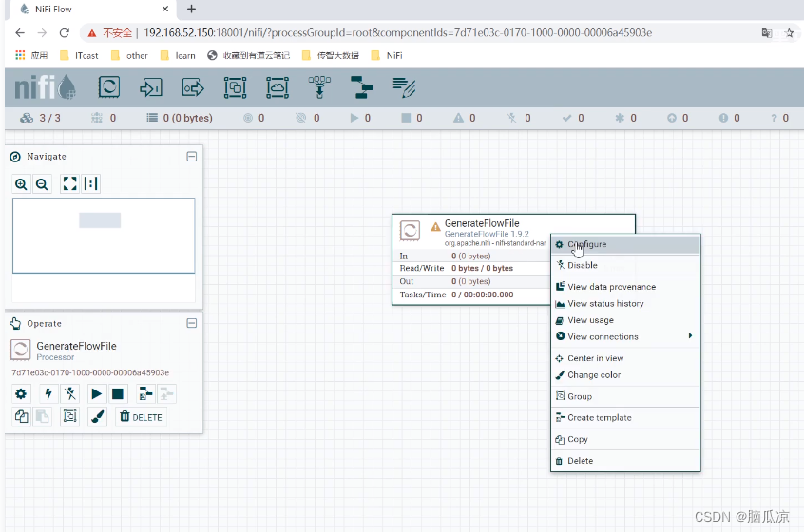
Task: Click the GenerateFlowFile processor icon on canvas
Action: (x=411, y=231)
